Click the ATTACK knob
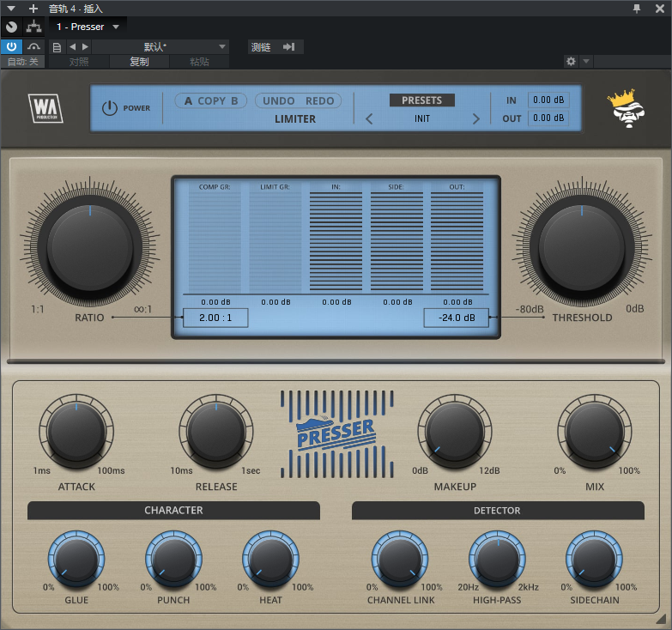Screen dimensions: 672x630 point(76,431)
